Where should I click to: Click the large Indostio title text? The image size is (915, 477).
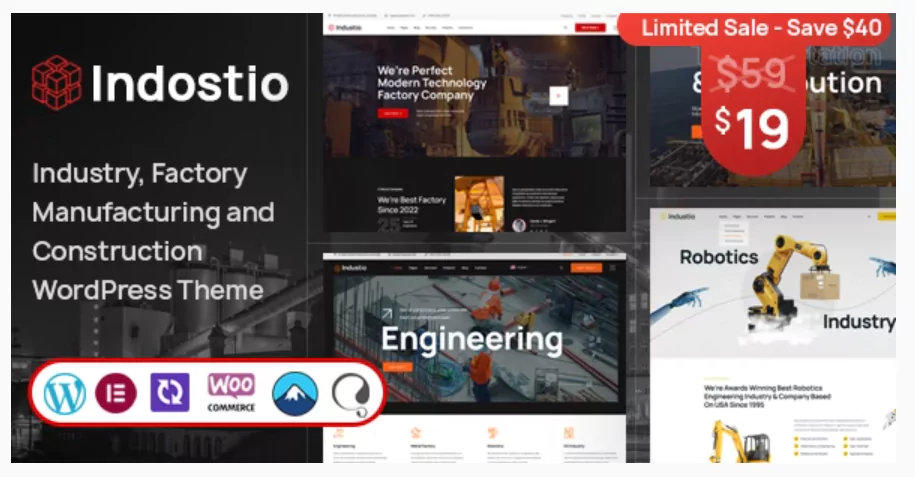point(190,83)
